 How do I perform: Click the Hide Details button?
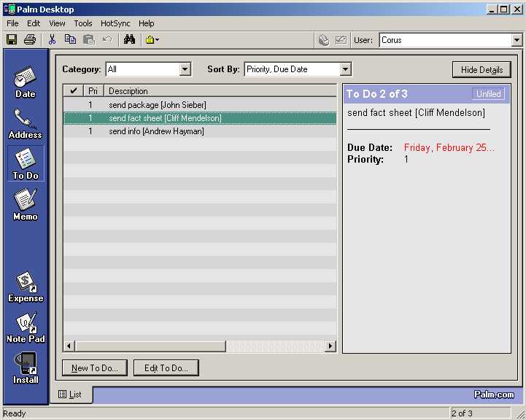click(481, 70)
